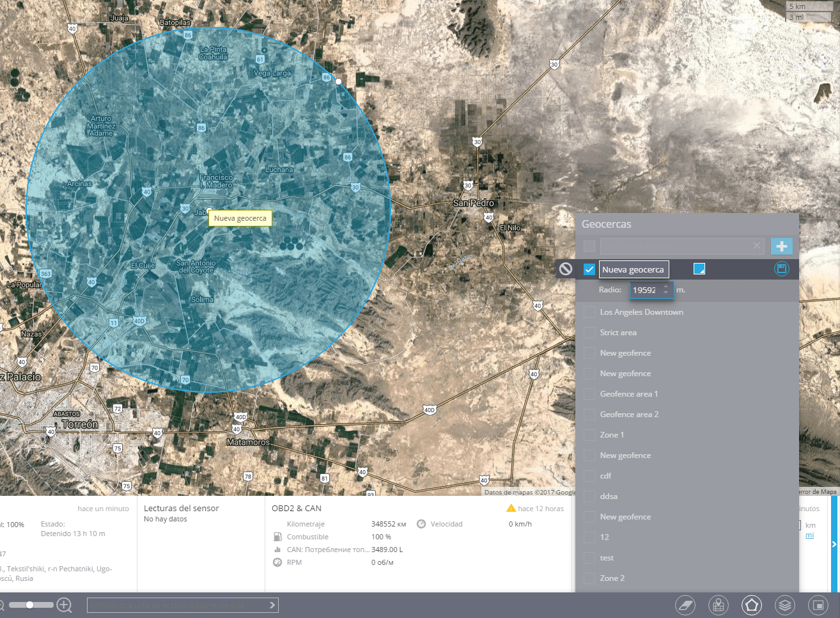Check the Strict area geofence checkbox

[589, 333]
